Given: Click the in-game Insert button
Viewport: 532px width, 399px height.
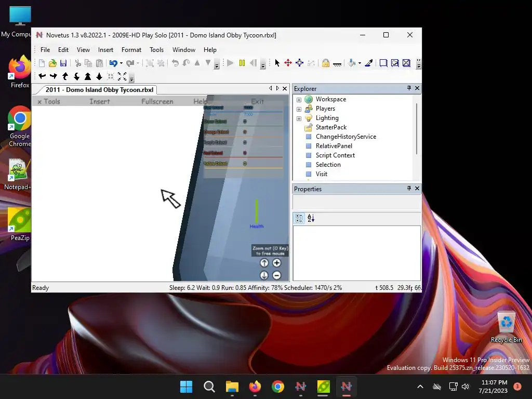Looking at the screenshot, I should click(x=99, y=101).
